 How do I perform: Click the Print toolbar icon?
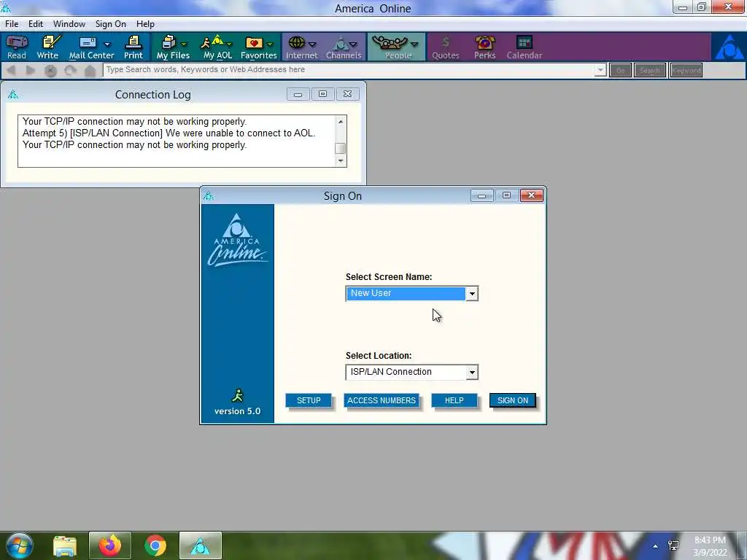coord(133,47)
